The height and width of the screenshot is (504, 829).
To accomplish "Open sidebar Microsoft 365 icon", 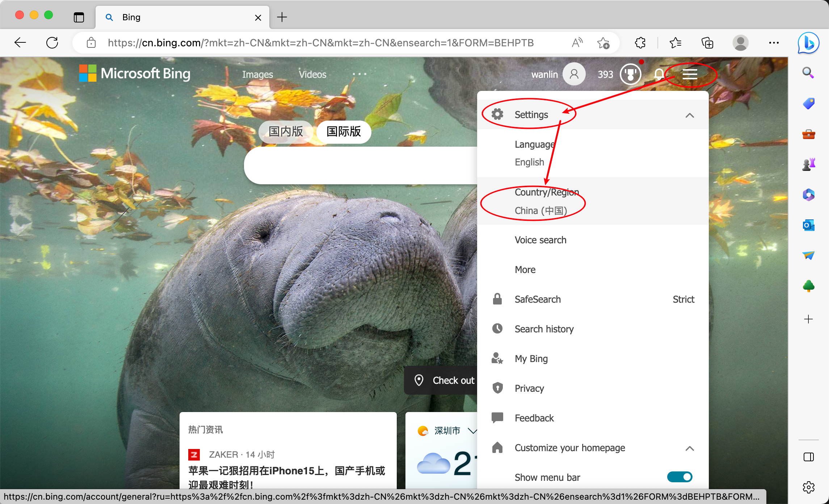I will pyautogui.click(x=808, y=195).
